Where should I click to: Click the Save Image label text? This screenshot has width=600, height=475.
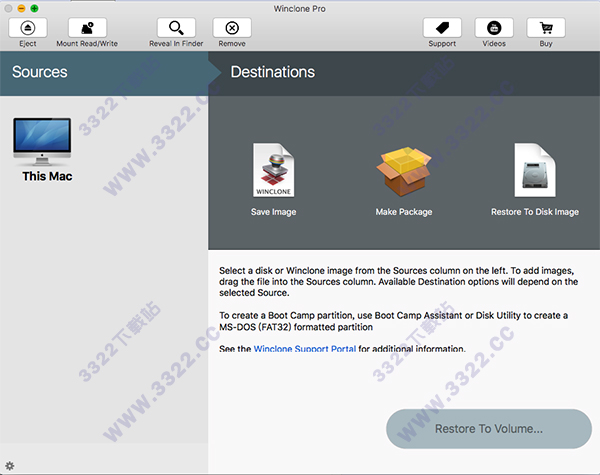coord(273,212)
